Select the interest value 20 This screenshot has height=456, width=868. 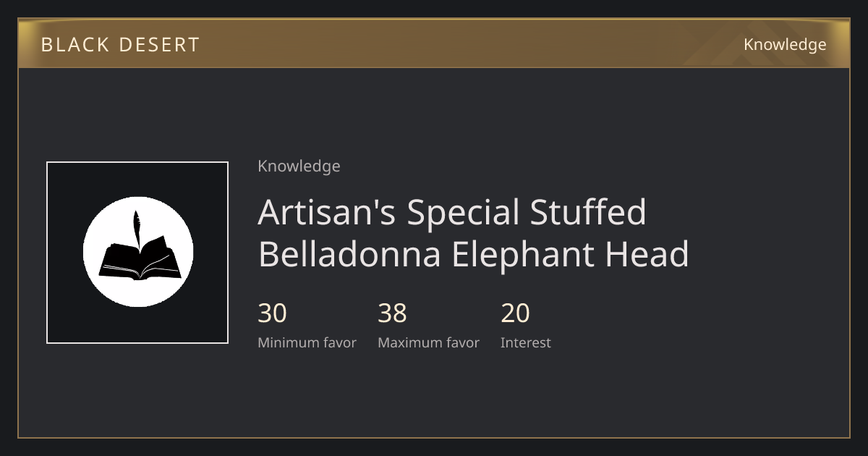coord(515,313)
